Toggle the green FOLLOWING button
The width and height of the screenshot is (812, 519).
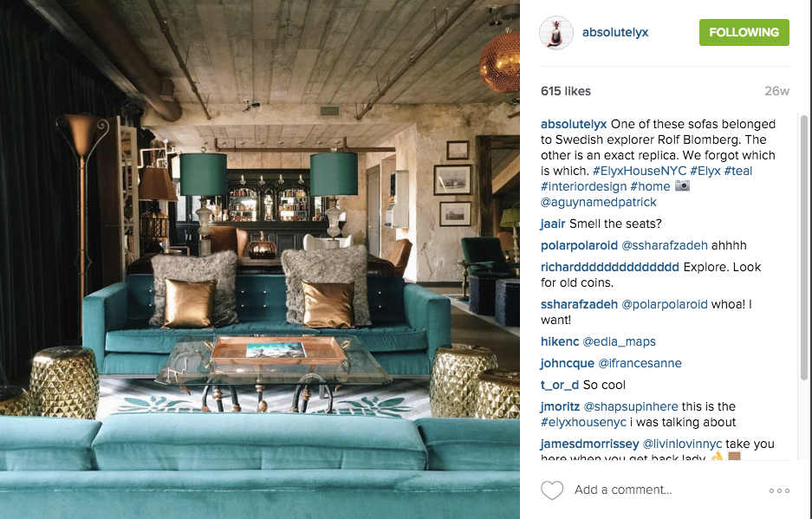tap(744, 32)
